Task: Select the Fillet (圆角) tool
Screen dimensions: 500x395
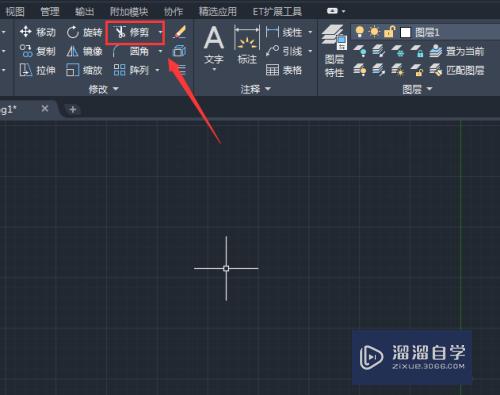Action: [x=132, y=51]
